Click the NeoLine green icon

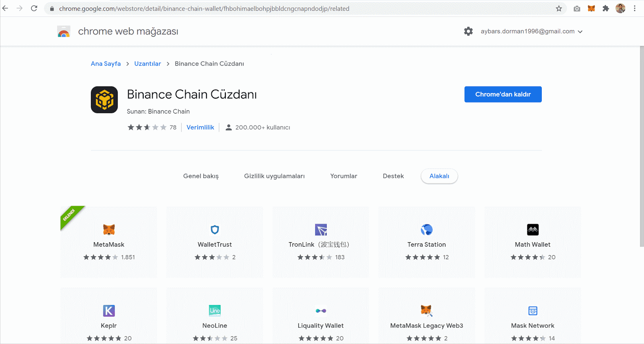click(215, 311)
